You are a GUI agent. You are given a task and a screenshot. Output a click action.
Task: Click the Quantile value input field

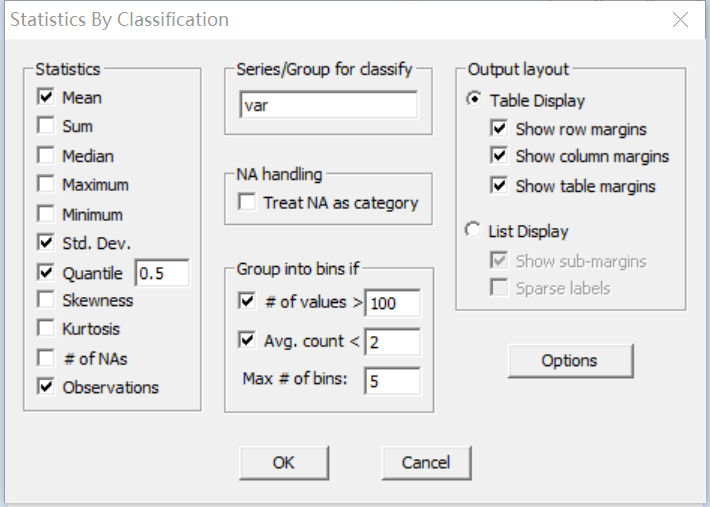point(162,273)
